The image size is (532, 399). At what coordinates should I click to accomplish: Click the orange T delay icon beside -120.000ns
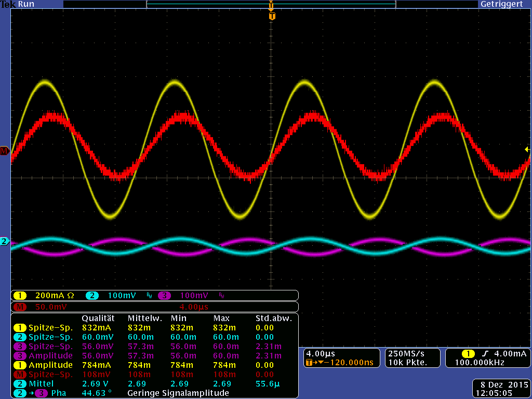(309, 363)
